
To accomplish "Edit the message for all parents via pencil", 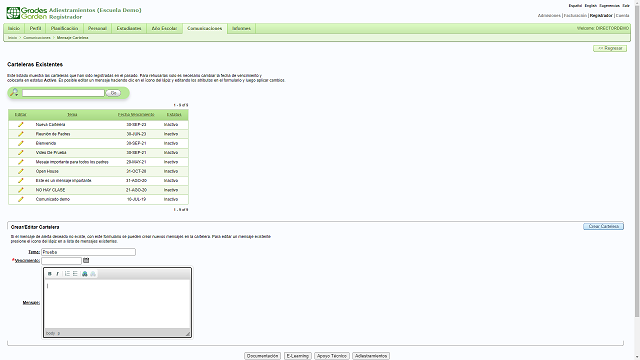I will [x=20, y=162].
